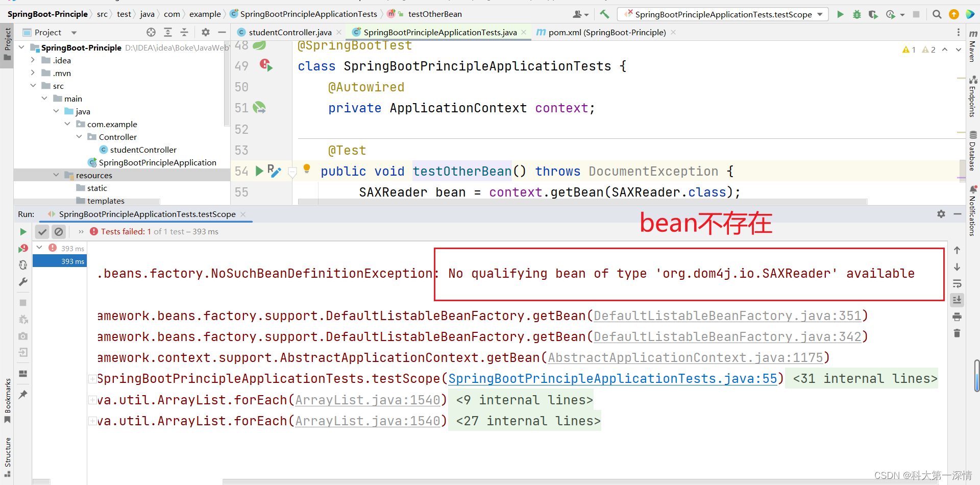Screen dimensions: 980x485
Task: Run the selected configuration with green arrow
Action: point(840,14)
